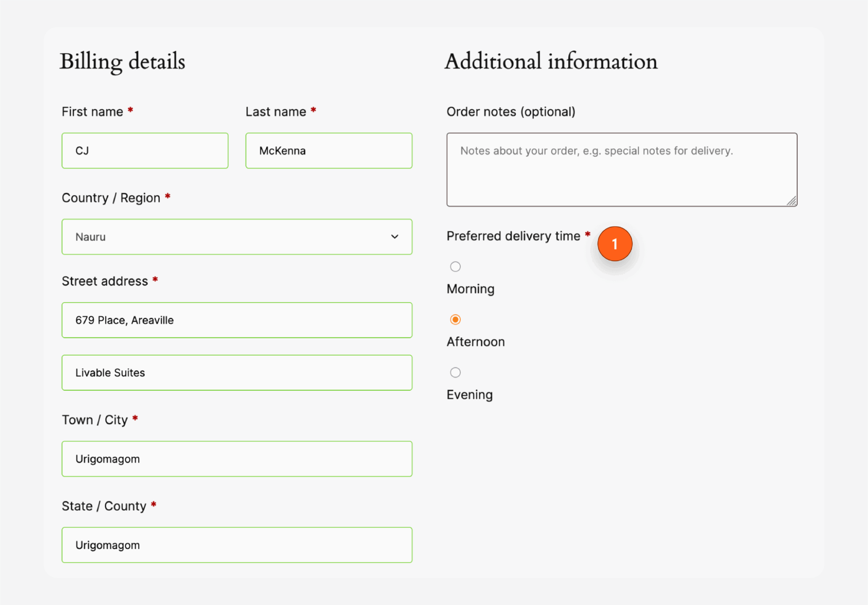Select the Morning delivery time radio button

pyautogui.click(x=456, y=266)
